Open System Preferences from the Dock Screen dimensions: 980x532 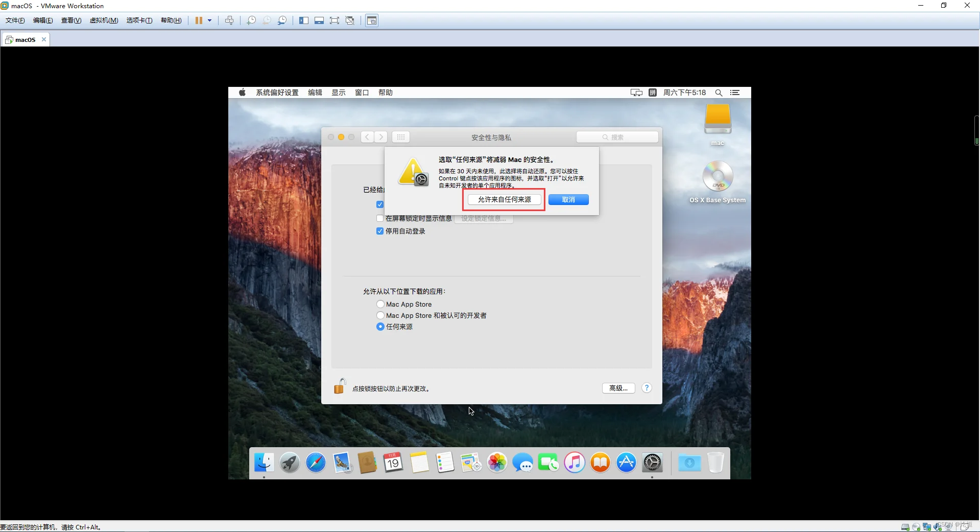click(x=653, y=462)
